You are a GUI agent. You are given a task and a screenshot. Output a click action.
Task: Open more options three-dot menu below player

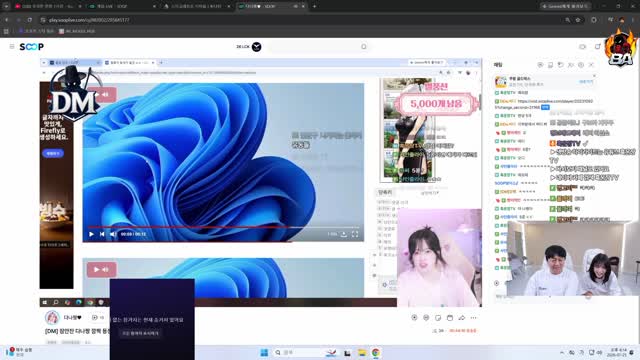(473, 318)
